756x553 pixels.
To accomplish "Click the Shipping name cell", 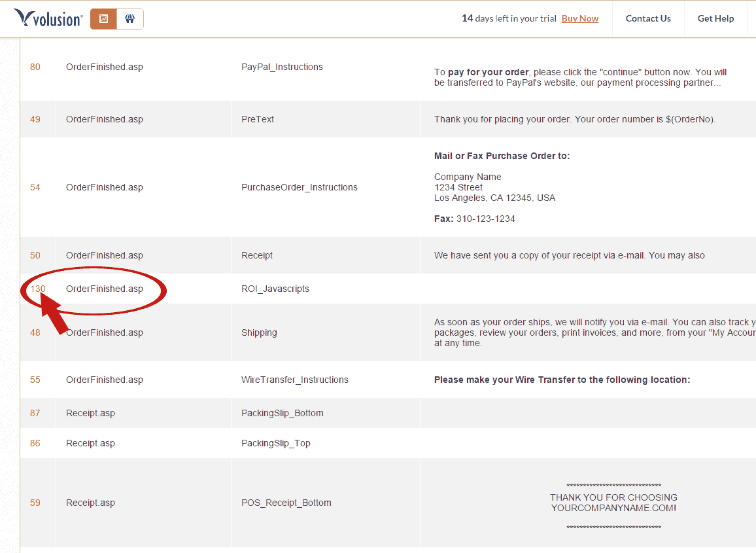I will (259, 332).
